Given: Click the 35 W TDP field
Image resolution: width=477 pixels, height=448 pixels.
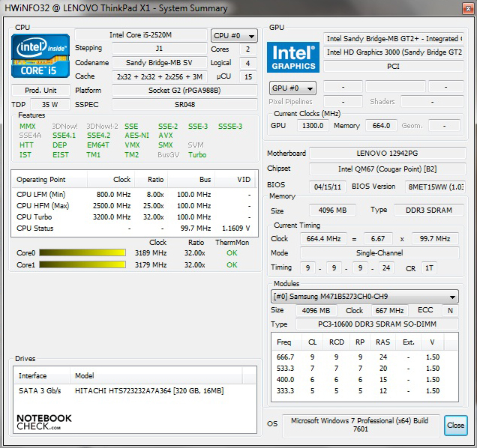Looking at the screenshot, I should tap(50, 104).
